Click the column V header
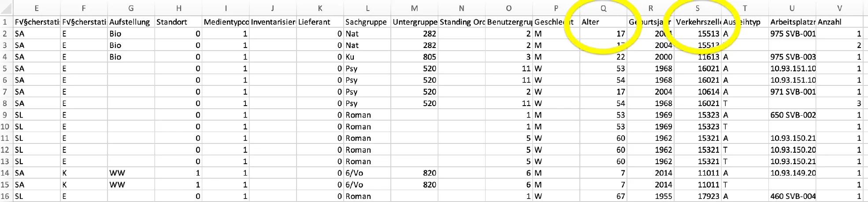Screen dimensions: 868x202 (839, 8)
